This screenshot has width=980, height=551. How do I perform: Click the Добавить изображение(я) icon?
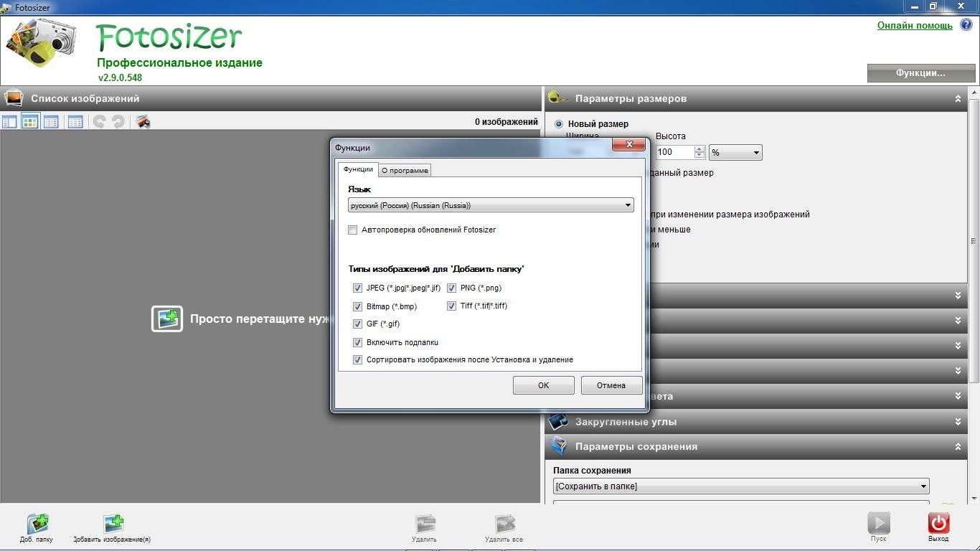[x=113, y=524]
